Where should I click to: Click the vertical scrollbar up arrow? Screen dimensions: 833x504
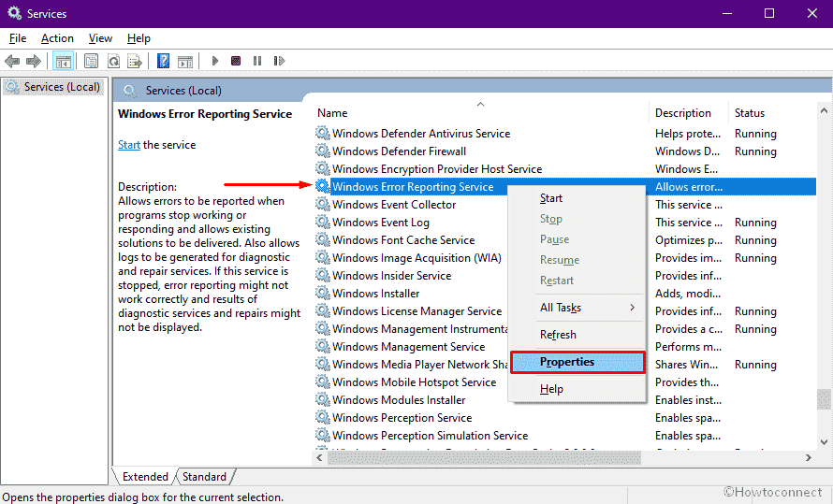pyautogui.click(x=824, y=111)
